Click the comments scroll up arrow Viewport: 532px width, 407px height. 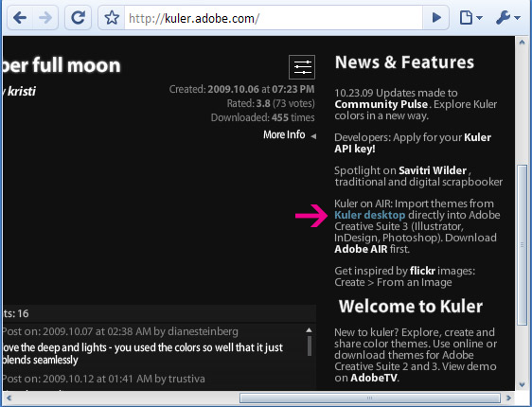coord(309,330)
